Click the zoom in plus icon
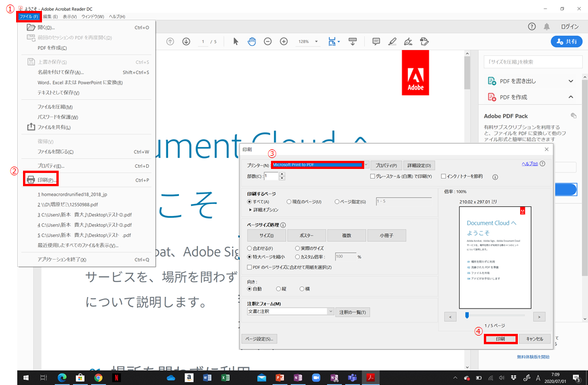This screenshot has height=385, width=588. pos(284,41)
